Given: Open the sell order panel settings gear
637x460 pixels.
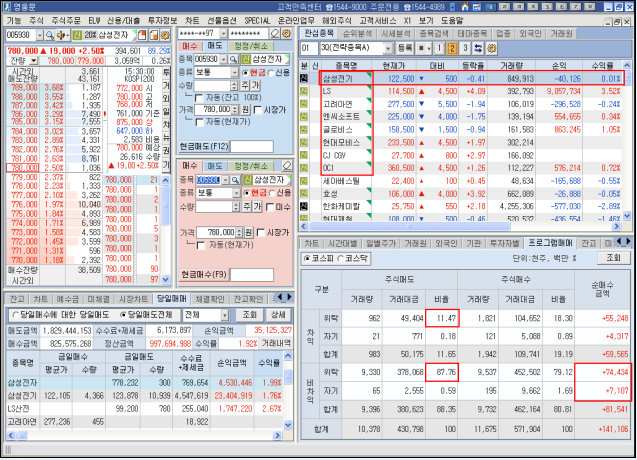Looking at the screenshot, I should click(x=286, y=33).
